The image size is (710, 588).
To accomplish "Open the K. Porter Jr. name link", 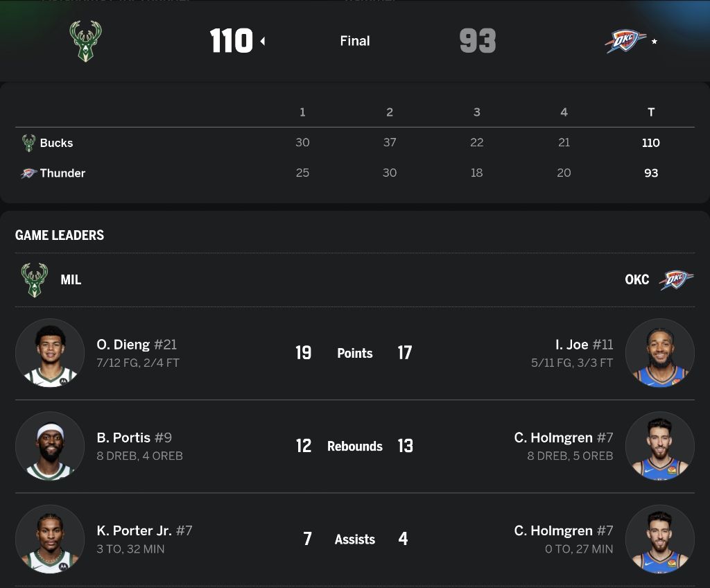I will (x=134, y=530).
